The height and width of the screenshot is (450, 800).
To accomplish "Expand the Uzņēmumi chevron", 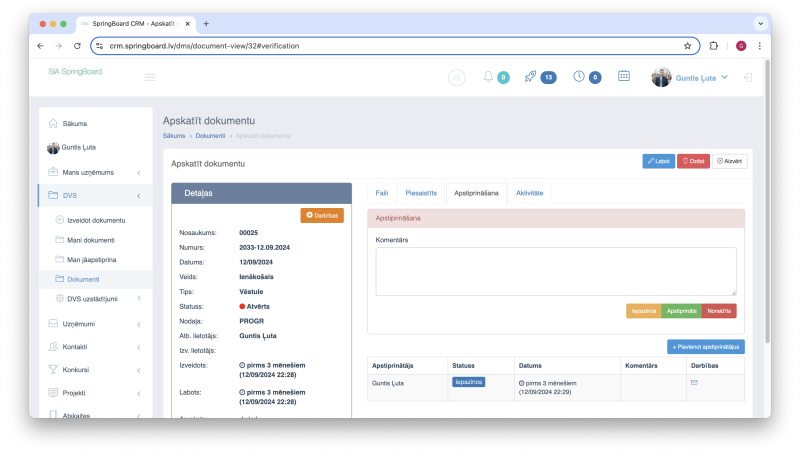I will (139, 324).
